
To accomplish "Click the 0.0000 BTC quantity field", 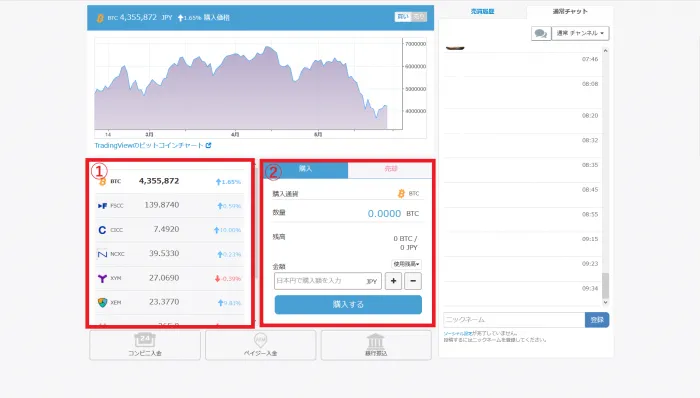I will [384, 214].
